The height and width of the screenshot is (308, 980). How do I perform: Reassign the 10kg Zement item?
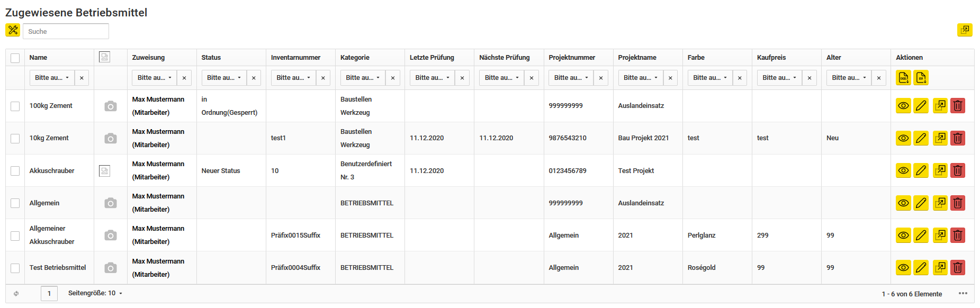940,138
